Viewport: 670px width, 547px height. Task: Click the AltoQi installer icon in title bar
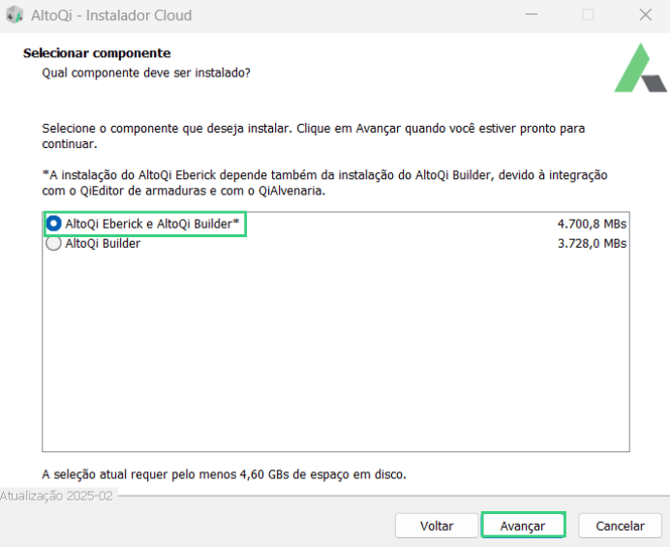click(x=14, y=15)
